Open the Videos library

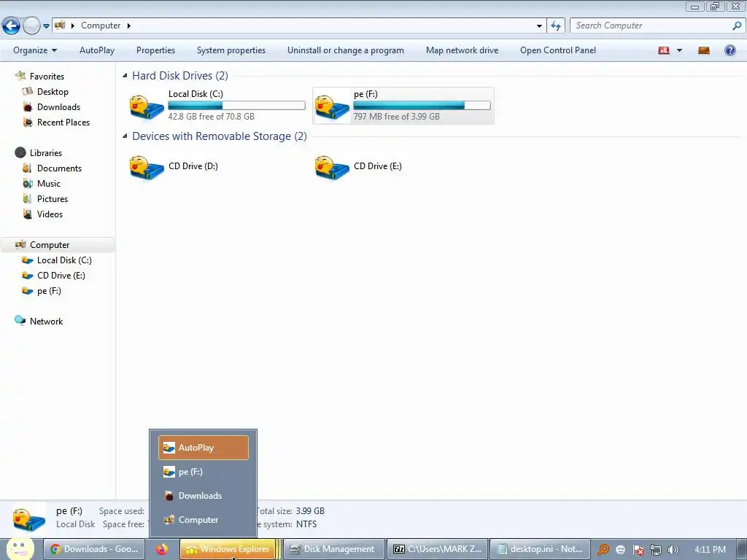[x=50, y=214]
